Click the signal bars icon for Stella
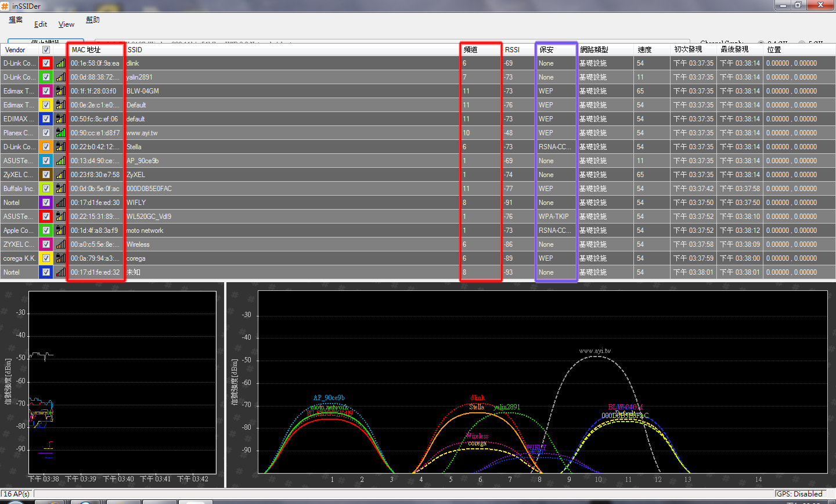 point(60,147)
